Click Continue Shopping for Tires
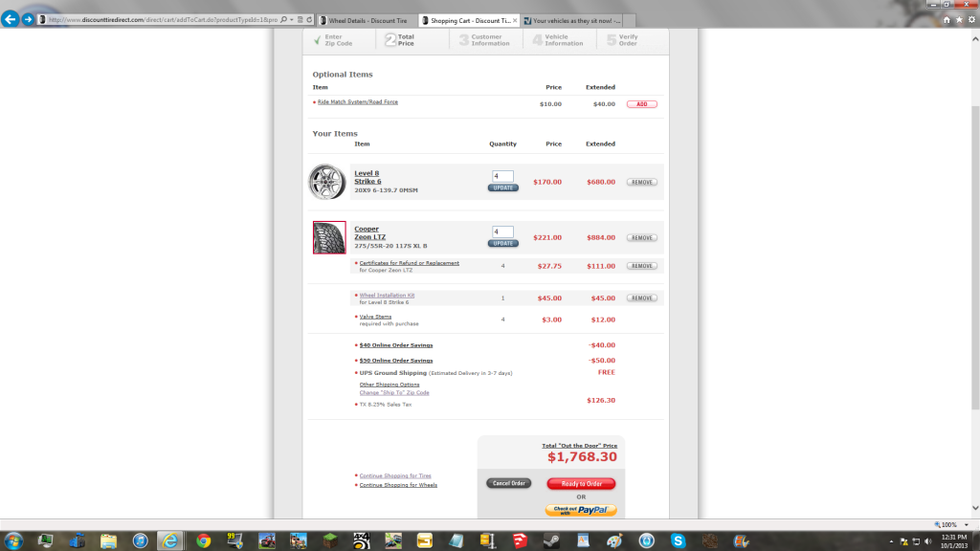The width and height of the screenshot is (980, 551). [x=395, y=476]
